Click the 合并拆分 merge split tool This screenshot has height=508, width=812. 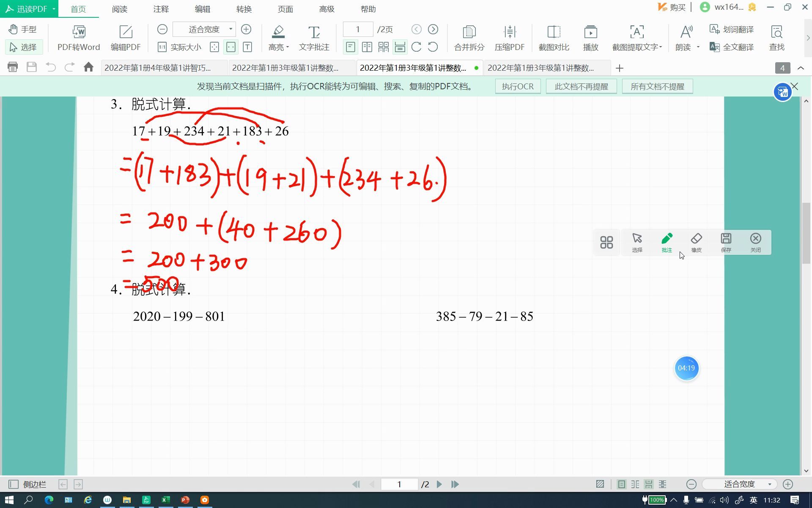tap(469, 38)
